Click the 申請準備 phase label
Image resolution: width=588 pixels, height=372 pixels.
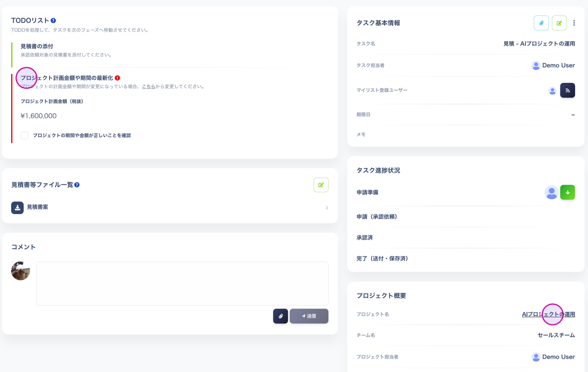tap(367, 192)
